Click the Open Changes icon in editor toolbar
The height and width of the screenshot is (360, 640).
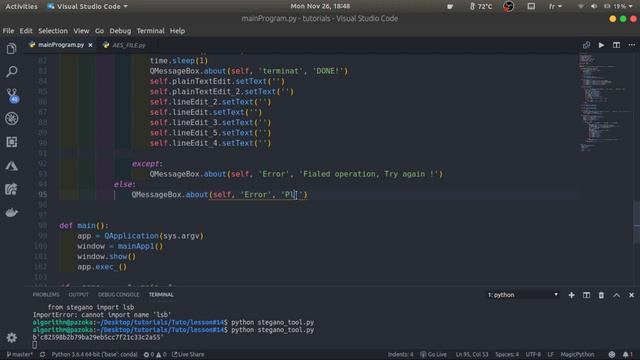(586, 45)
